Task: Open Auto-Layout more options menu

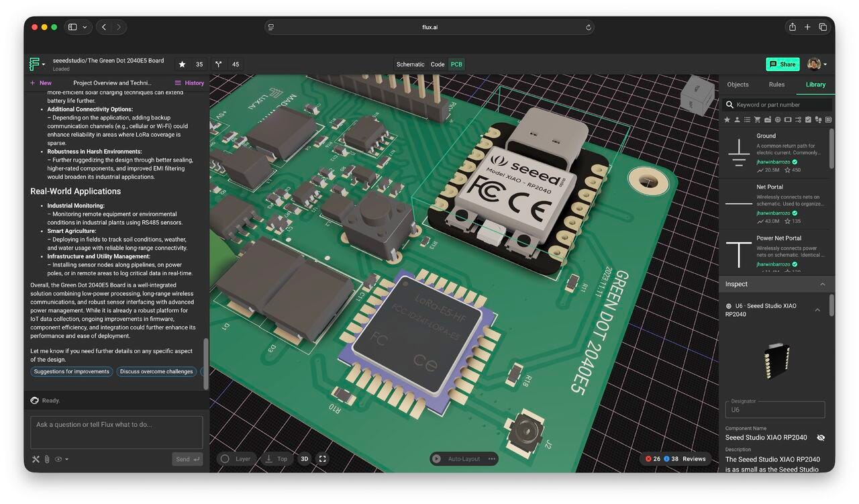Action: 492,459
